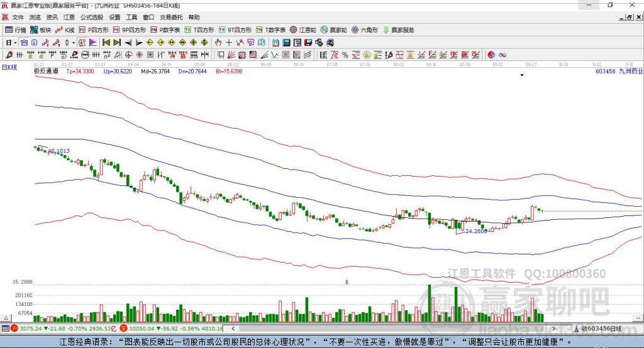Viewport: 644px width, 348px height.
Task: Open 江恩轮 tool
Action: 303,30
